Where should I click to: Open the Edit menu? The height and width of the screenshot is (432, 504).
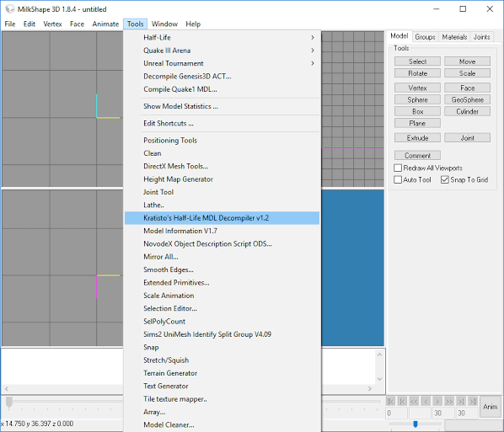29,24
